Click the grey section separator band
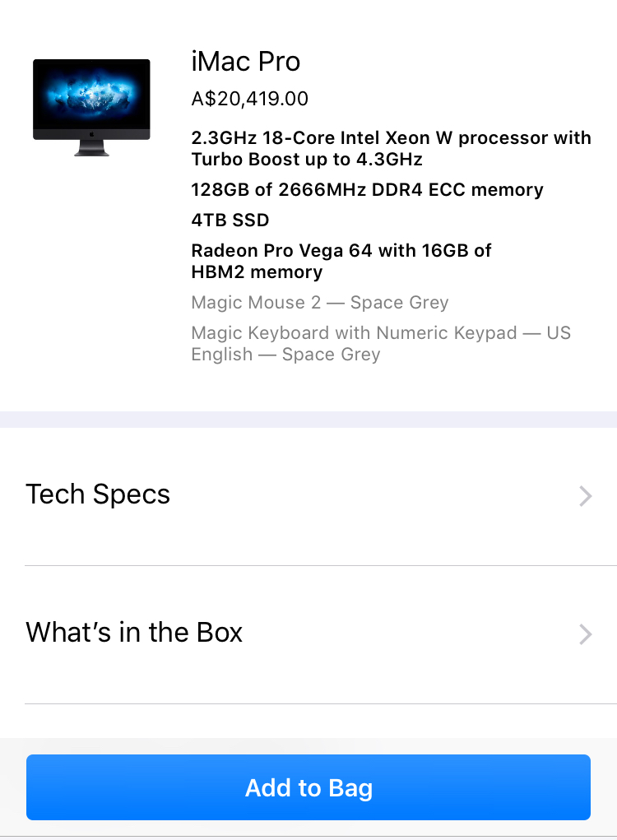This screenshot has width=617, height=840. 308,419
